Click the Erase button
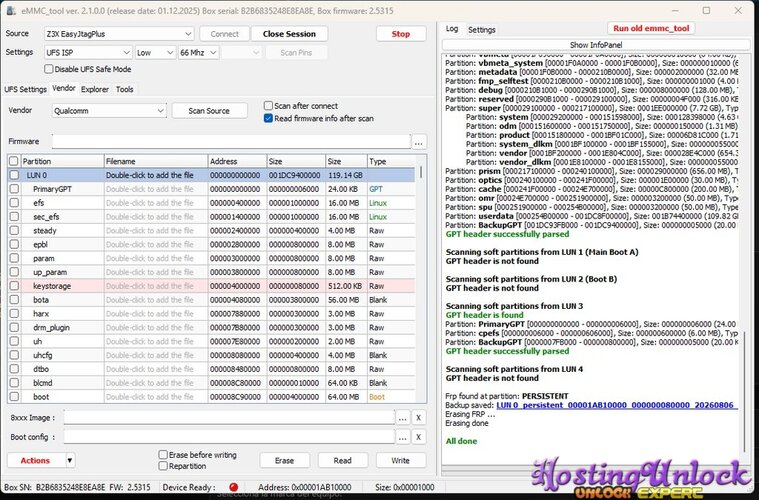Viewport: 759px width, 500px height. [x=285, y=460]
